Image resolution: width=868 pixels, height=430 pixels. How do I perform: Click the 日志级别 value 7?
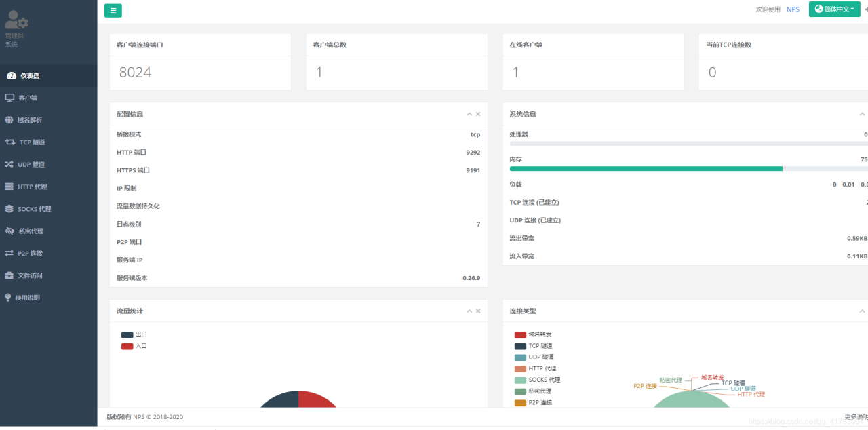pos(479,224)
